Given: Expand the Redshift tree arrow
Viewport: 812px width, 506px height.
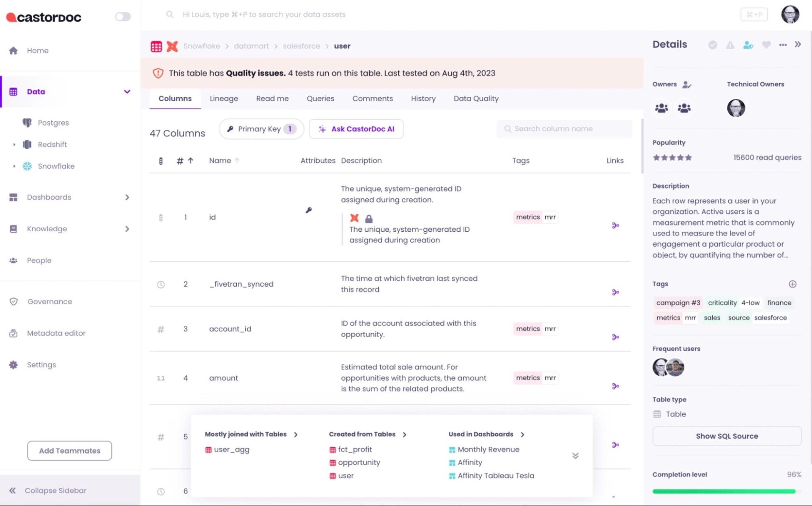Looking at the screenshot, I should (14, 145).
